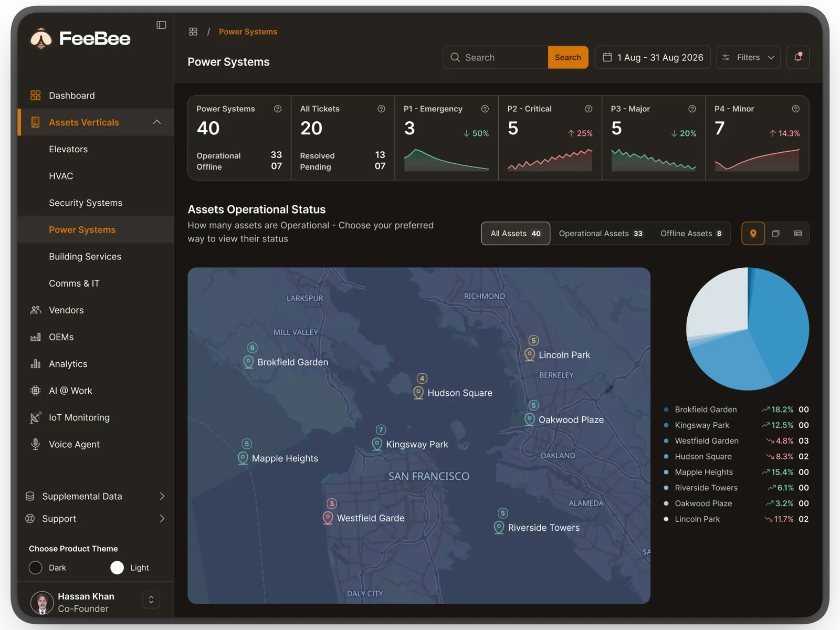
Task: Show help for P4 - Minor card
Action: [x=796, y=109]
